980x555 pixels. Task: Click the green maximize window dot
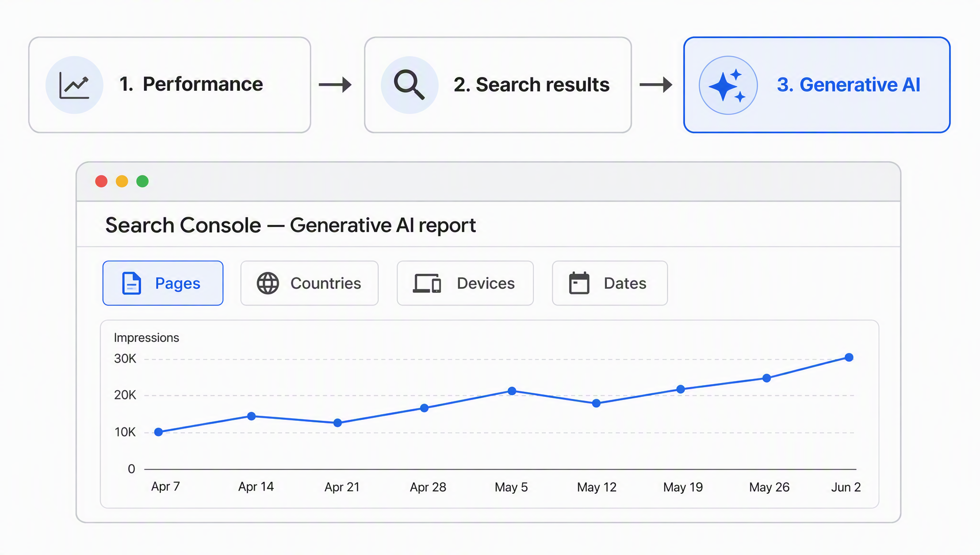coord(142,181)
